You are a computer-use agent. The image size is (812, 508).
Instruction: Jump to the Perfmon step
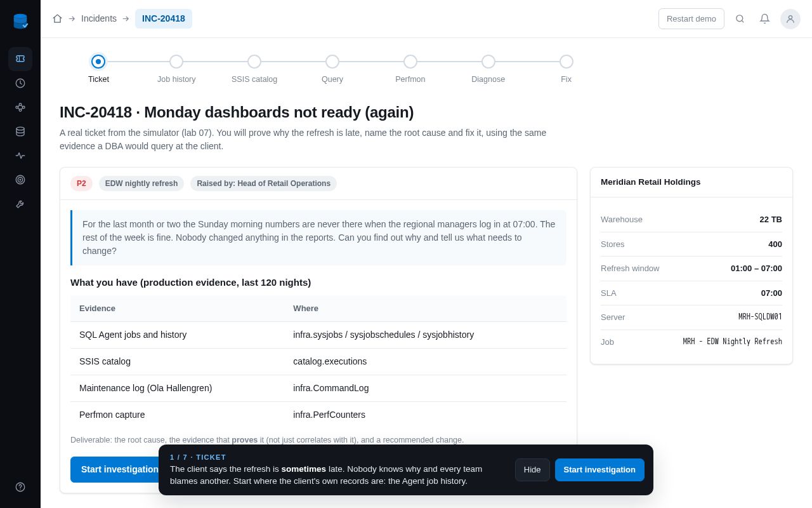click(410, 62)
